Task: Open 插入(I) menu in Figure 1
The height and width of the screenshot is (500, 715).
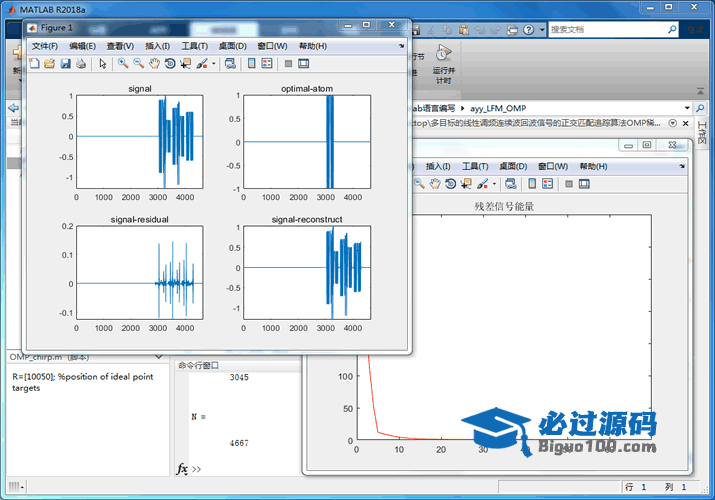Action: pyautogui.click(x=157, y=46)
